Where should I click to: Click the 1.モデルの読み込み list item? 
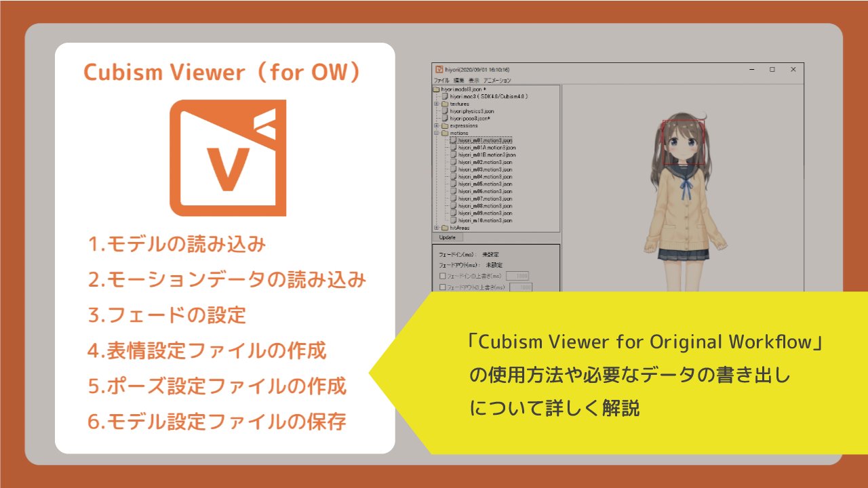pos(177,245)
